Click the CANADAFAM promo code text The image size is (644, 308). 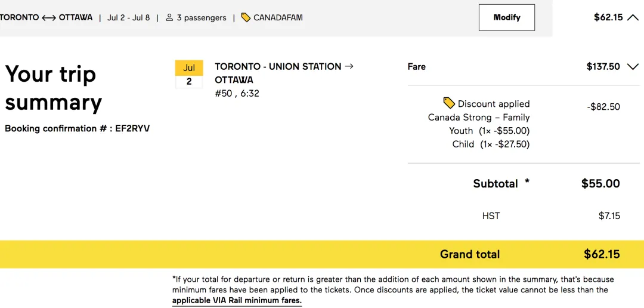(278, 17)
